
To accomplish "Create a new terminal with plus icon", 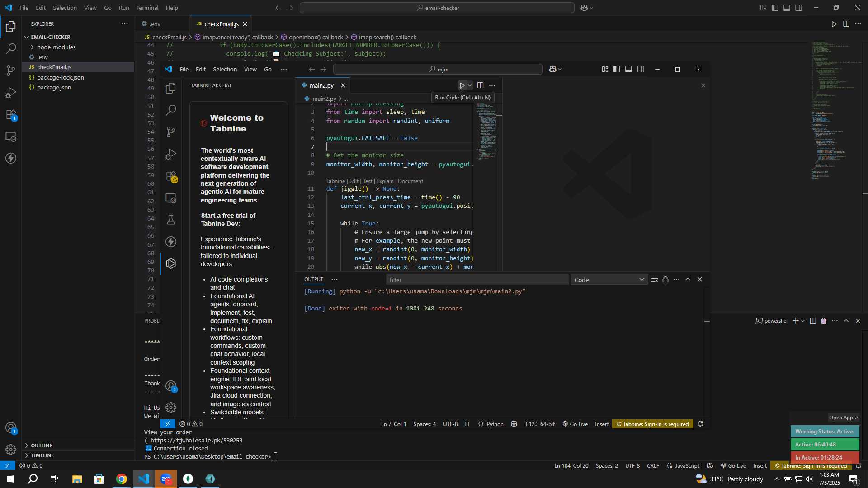I will tap(795, 321).
